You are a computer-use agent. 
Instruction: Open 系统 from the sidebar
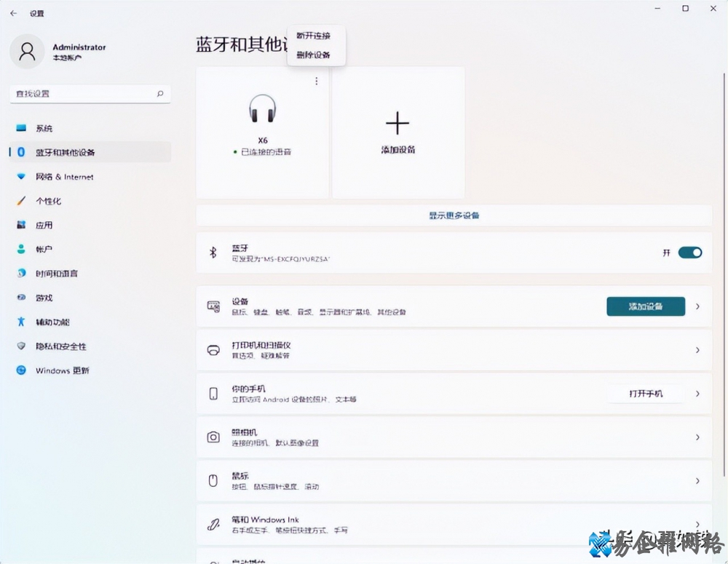(44, 128)
